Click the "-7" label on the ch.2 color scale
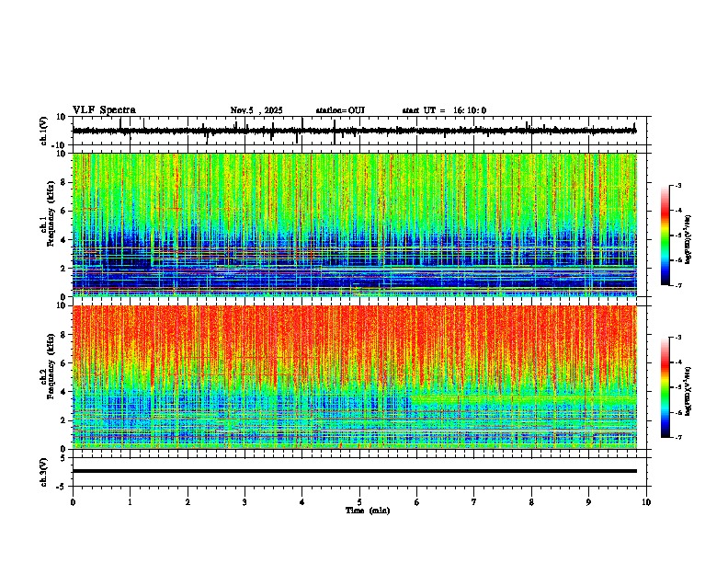 tap(678, 437)
